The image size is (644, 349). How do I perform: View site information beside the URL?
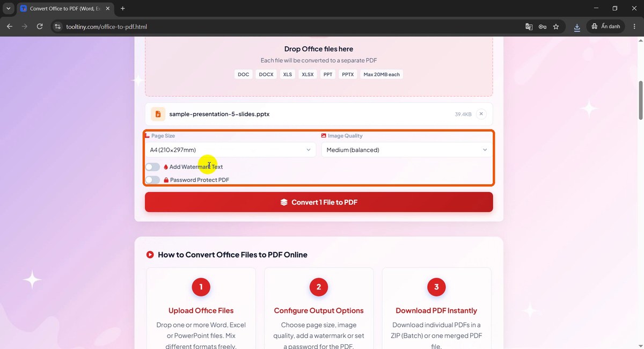click(58, 27)
